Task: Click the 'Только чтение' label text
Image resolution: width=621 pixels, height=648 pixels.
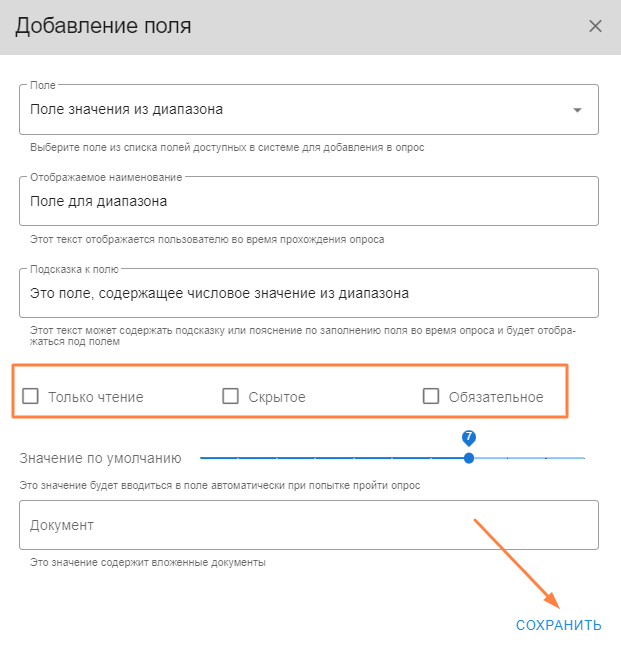Action: tap(96, 397)
